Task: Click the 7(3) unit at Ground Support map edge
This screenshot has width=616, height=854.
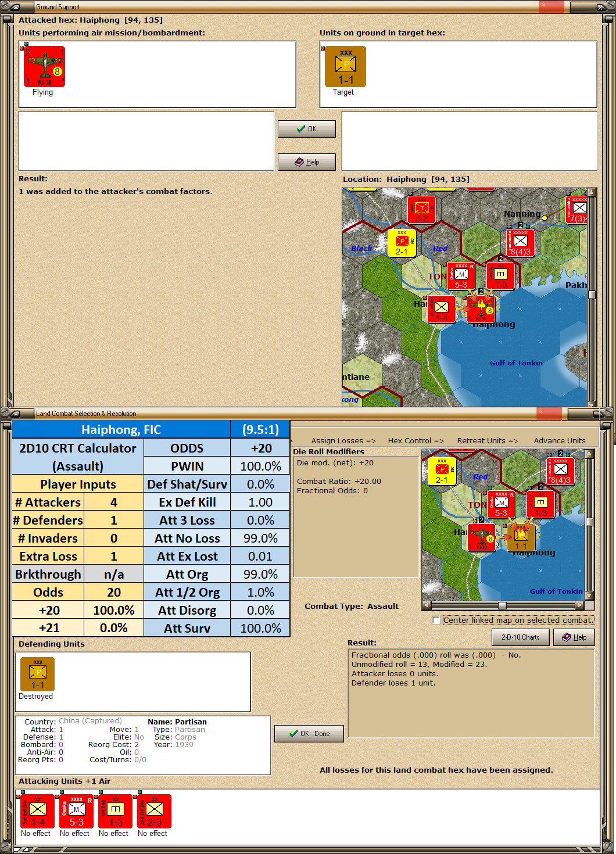Action: tap(577, 210)
